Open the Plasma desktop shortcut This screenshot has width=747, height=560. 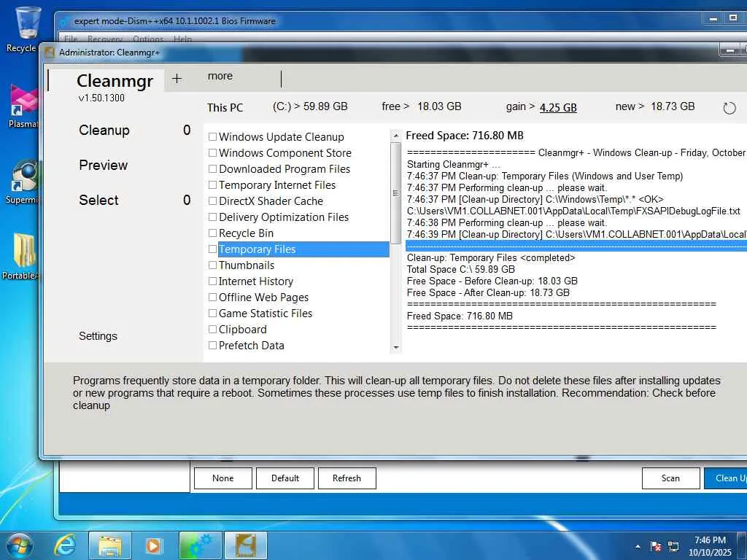click(x=23, y=106)
